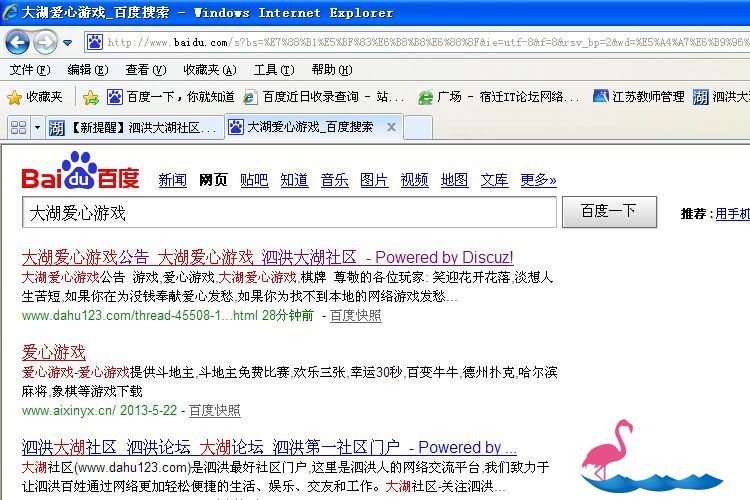
Task: Click the add to favorites bar icon
Action: click(90, 98)
